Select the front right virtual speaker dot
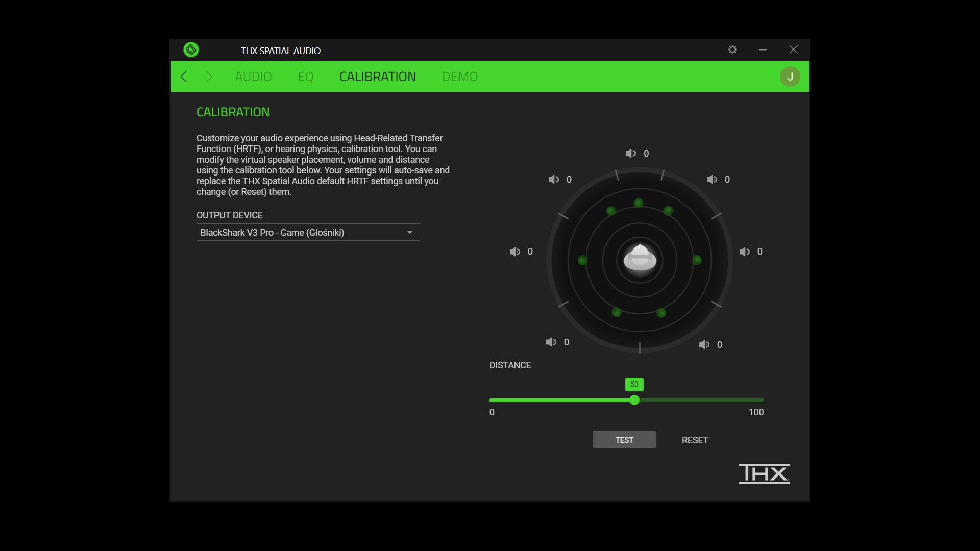 click(668, 211)
